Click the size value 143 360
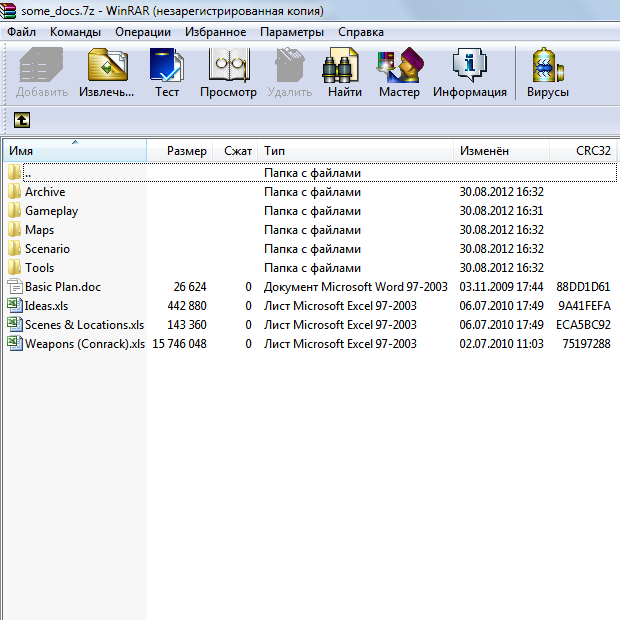620x620 pixels. [x=187, y=325]
